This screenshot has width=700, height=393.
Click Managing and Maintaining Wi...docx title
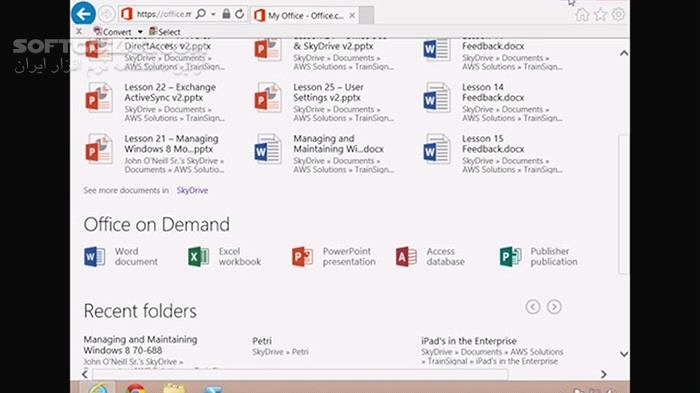[x=338, y=143]
